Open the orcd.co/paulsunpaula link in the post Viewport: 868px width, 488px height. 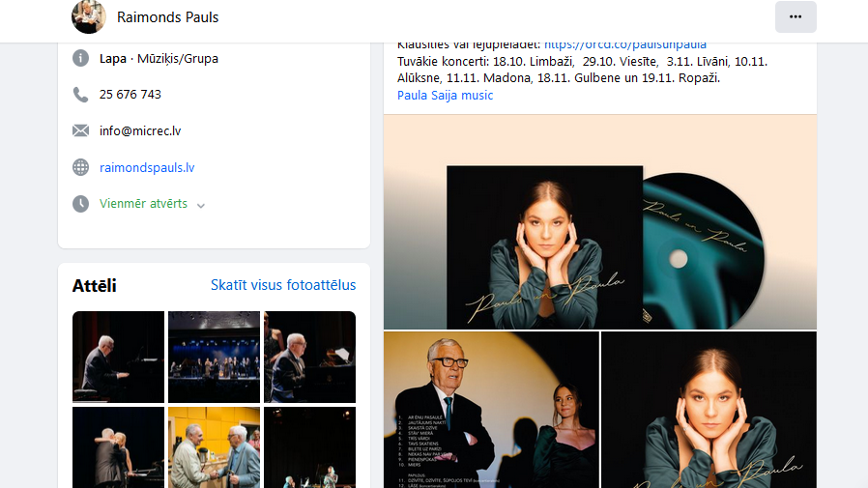point(624,44)
